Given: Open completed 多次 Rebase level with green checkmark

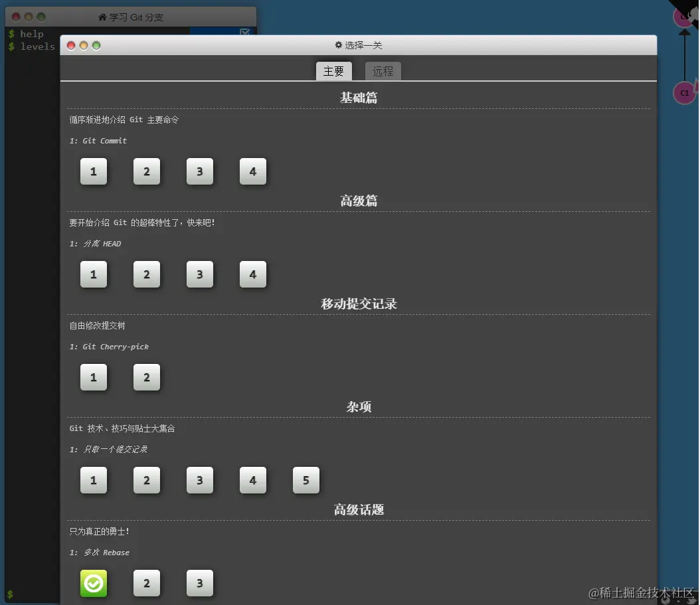Looking at the screenshot, I should click(94, 583).
